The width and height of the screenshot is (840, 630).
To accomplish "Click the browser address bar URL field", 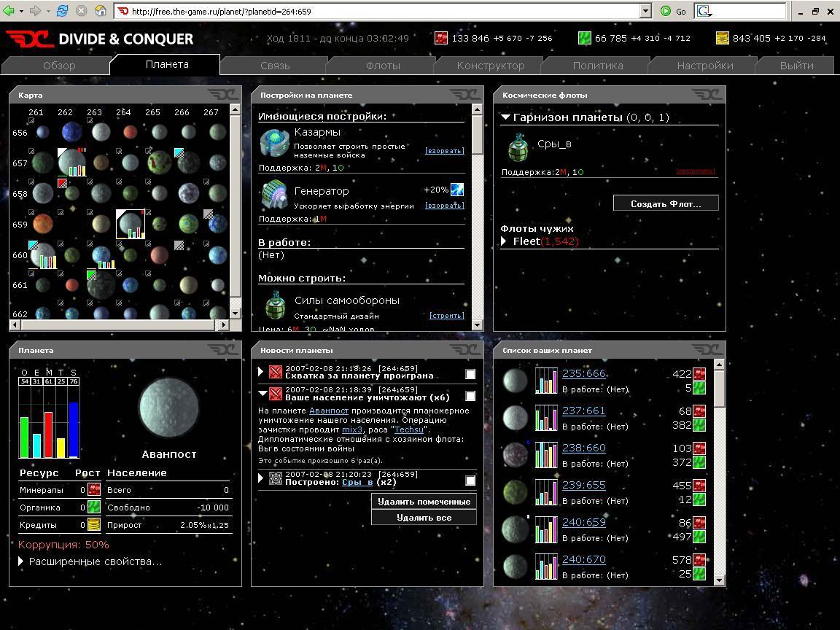I will click(x=379, y=11).
